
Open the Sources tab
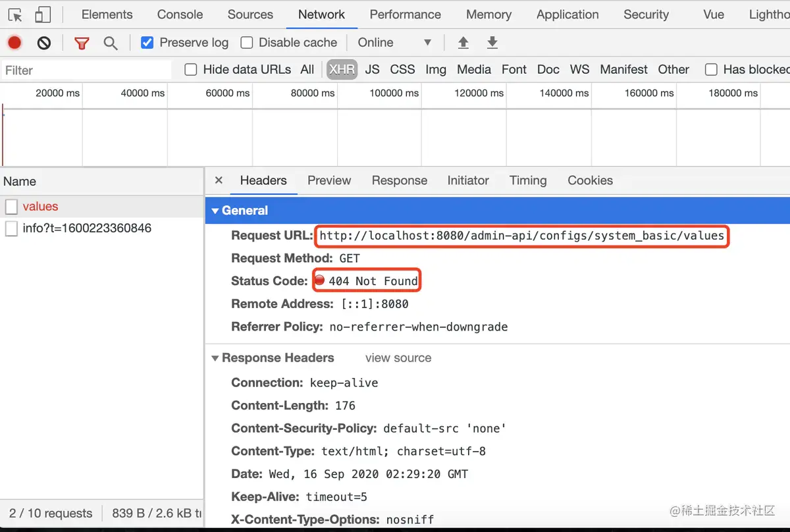[x=250, y=14]
